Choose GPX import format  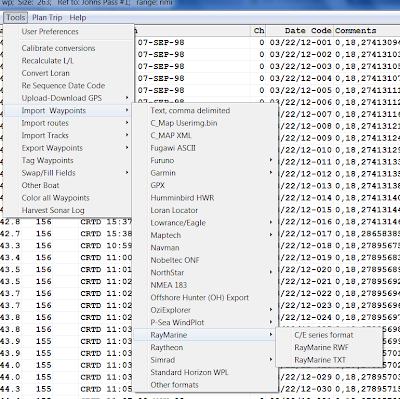157,185
